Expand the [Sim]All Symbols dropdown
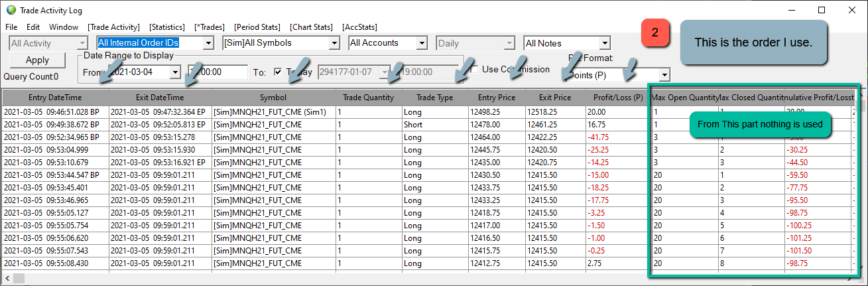This screenshot has width=868, height=286. tap(280, 43)
